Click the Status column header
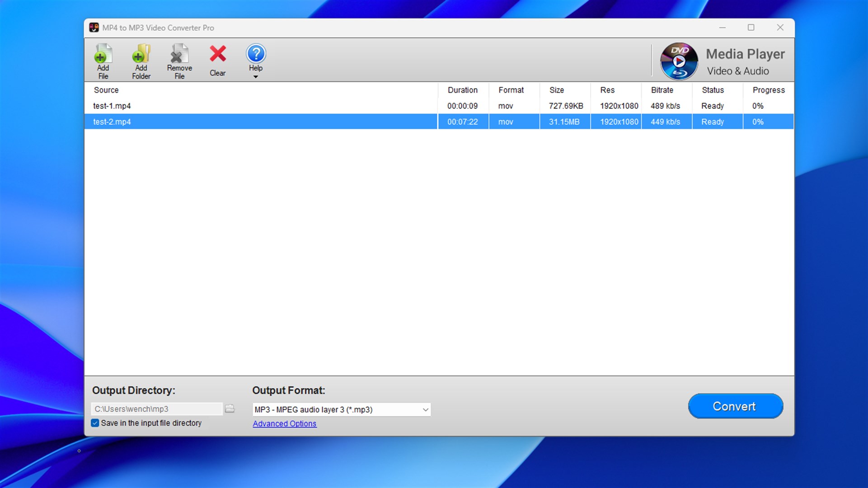868x488 pixels. (x=718, y=90)
